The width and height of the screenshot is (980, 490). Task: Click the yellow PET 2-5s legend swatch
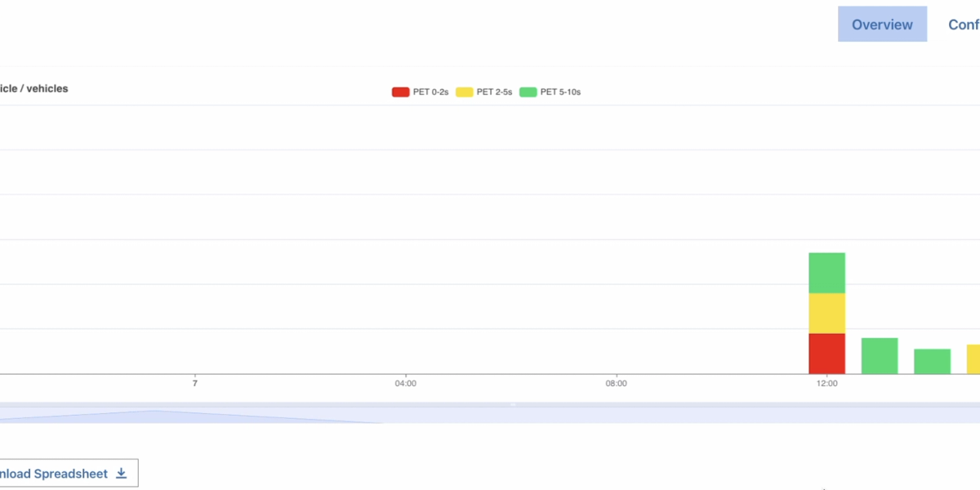(464, 92)
